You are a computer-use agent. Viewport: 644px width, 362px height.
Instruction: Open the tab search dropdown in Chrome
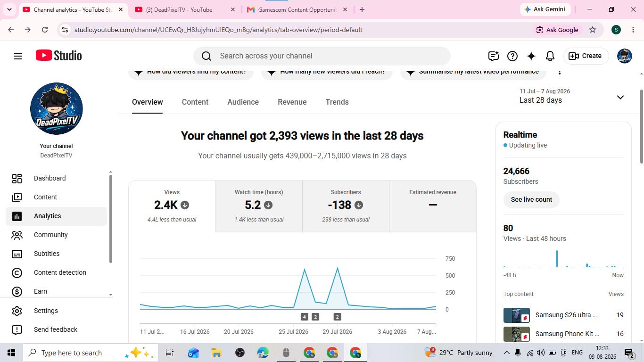pos(9,9)
